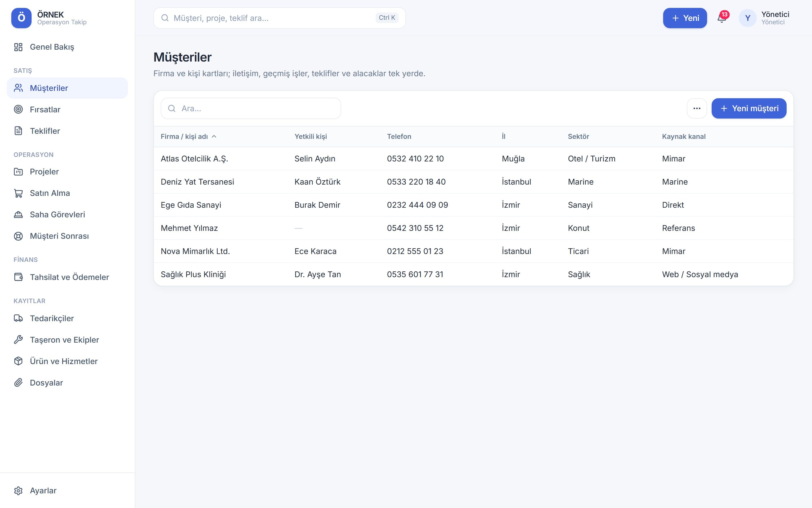Screen dimensions: 812x508
Task: Click the Satın Alma cart icon
Action: click(18, 193)
